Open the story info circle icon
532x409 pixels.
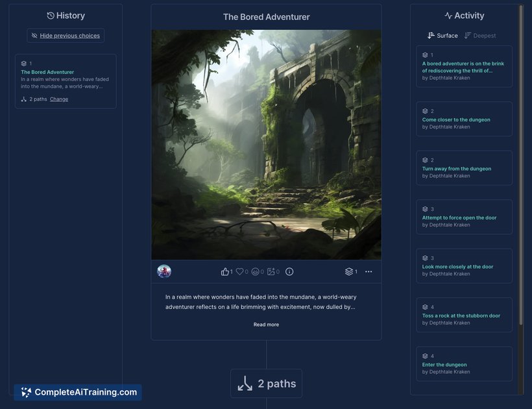tap(289, 271)
